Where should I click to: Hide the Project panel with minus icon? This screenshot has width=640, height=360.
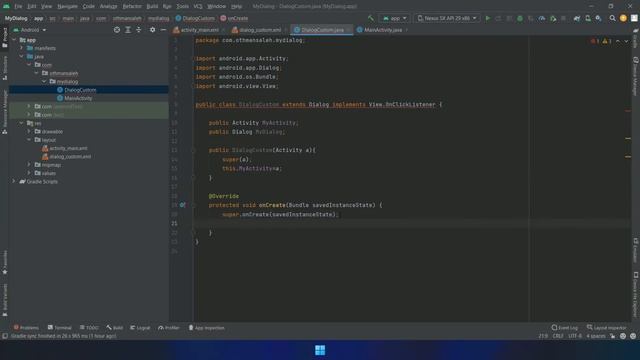click(163, 30)
